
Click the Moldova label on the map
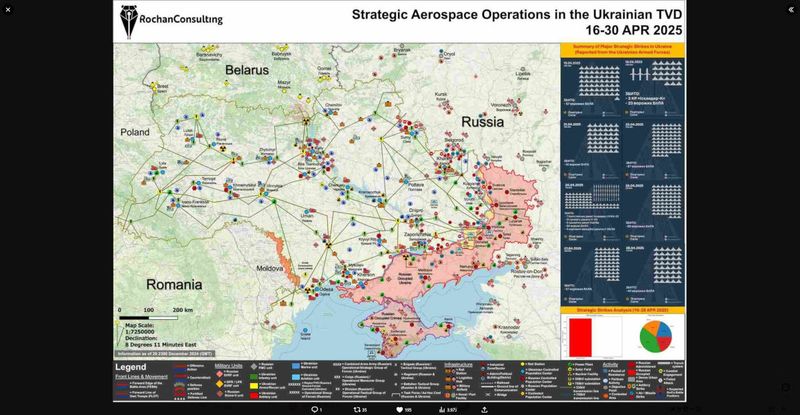click(270, 269)
